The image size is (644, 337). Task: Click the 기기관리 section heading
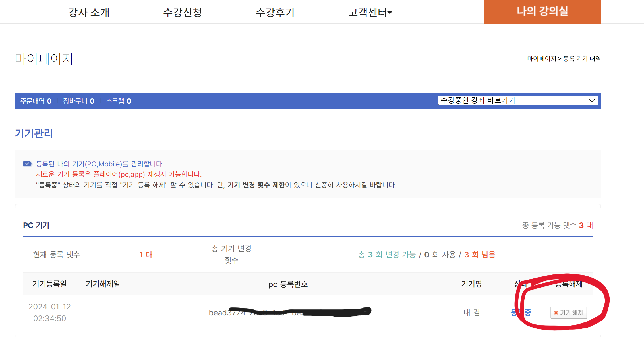(x=34, y=133)
